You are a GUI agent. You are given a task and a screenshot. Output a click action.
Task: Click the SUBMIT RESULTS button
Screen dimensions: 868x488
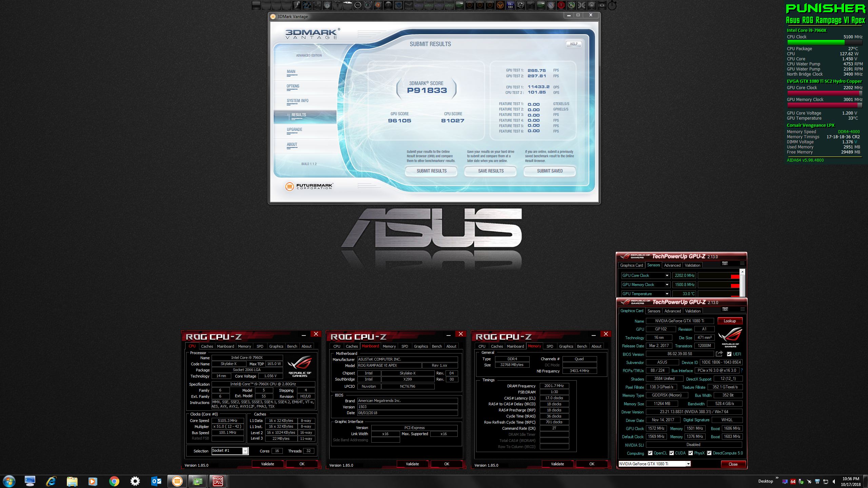coord(431,171)
